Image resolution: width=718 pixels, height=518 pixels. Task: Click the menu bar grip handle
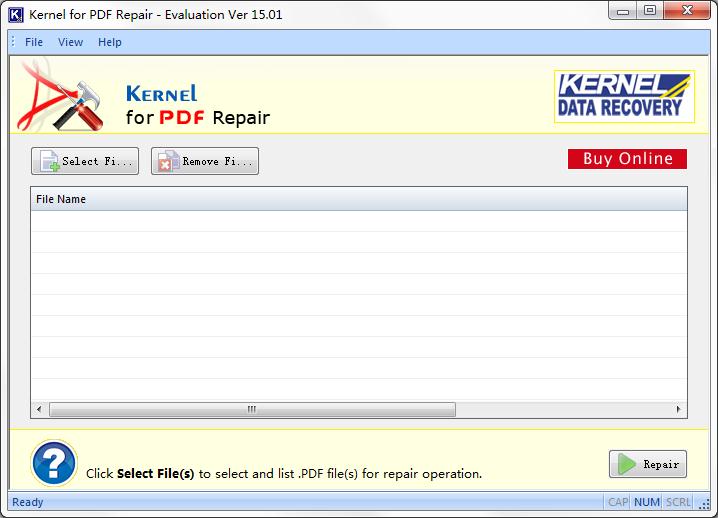(x=13, y=42)
